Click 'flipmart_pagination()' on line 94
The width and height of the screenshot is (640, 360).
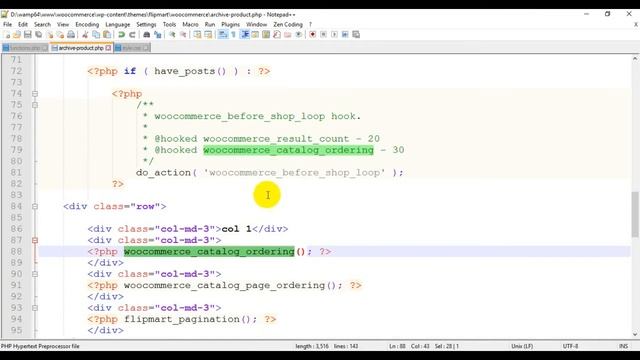click(187, 319)
